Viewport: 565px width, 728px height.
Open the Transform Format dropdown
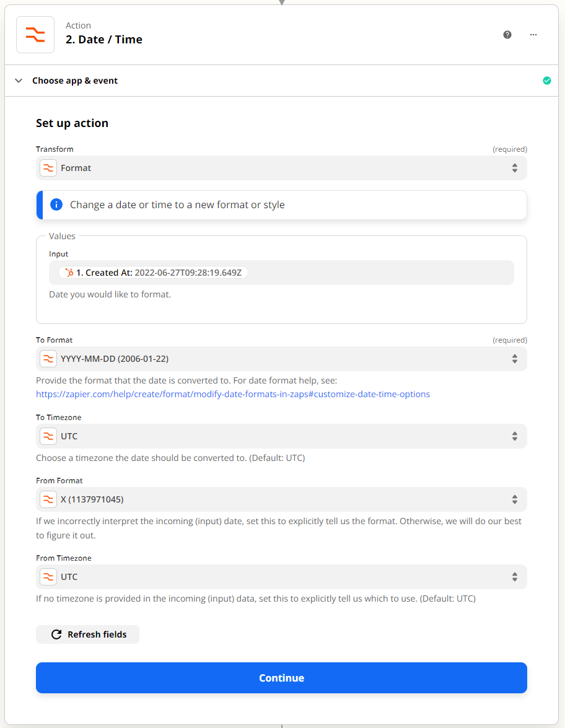coord(281,168)
